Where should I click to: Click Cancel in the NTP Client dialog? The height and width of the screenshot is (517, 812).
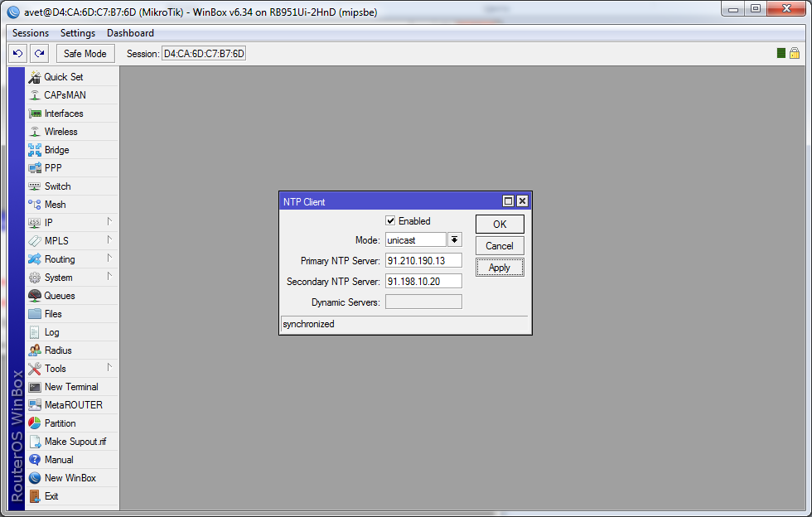pos(499,246)
